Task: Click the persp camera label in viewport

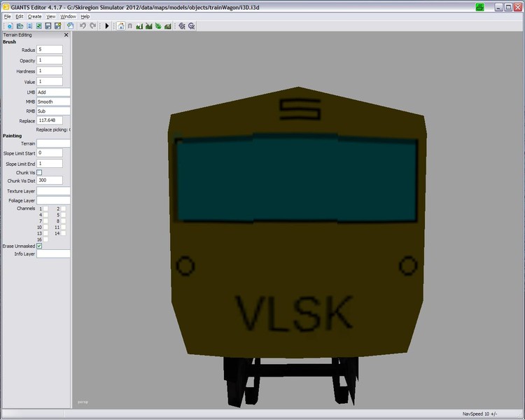Action: click(83, 402)
